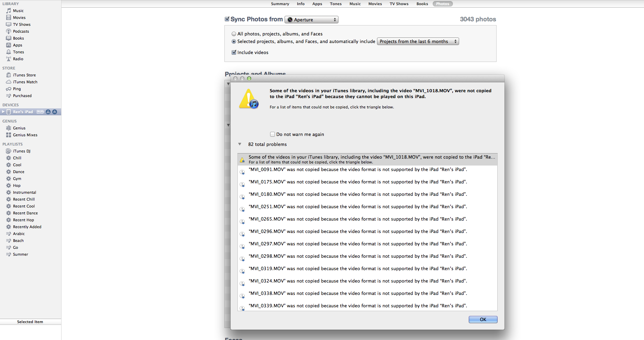Select TV Shows in the Library sidebar

22,24
